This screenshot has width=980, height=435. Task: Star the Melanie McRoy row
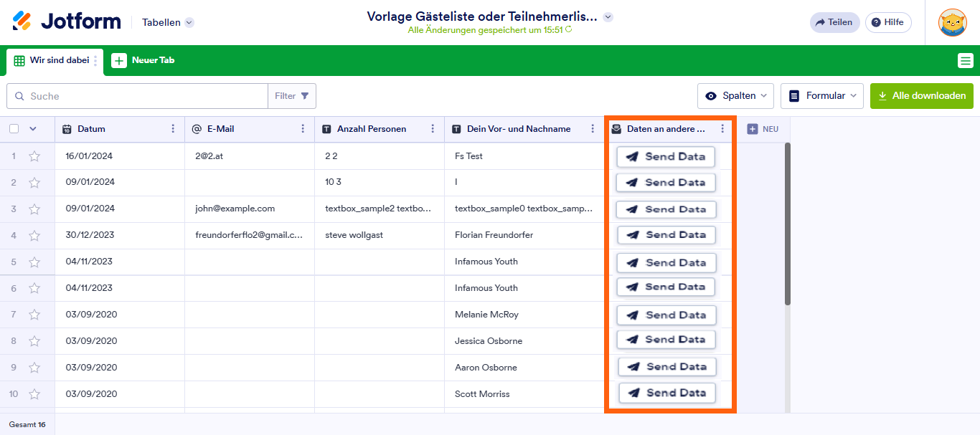point(34,315)
